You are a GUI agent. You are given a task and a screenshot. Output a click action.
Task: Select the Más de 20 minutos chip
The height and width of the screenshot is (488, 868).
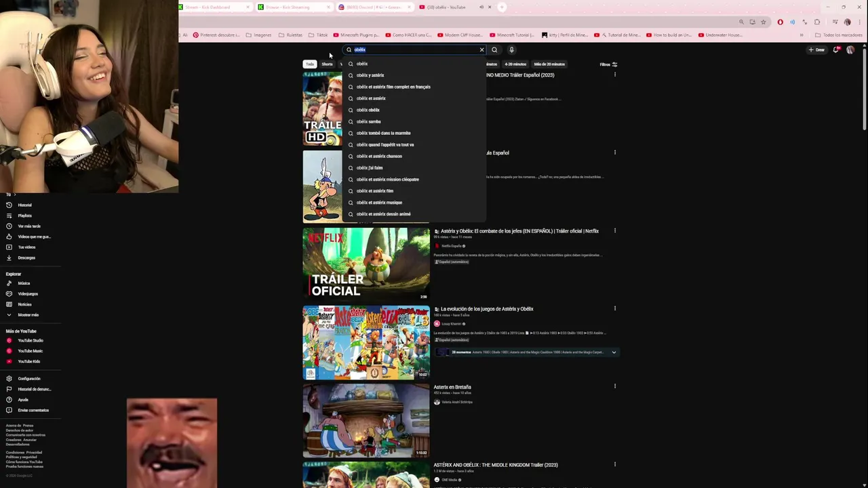[x=549, y=64]
